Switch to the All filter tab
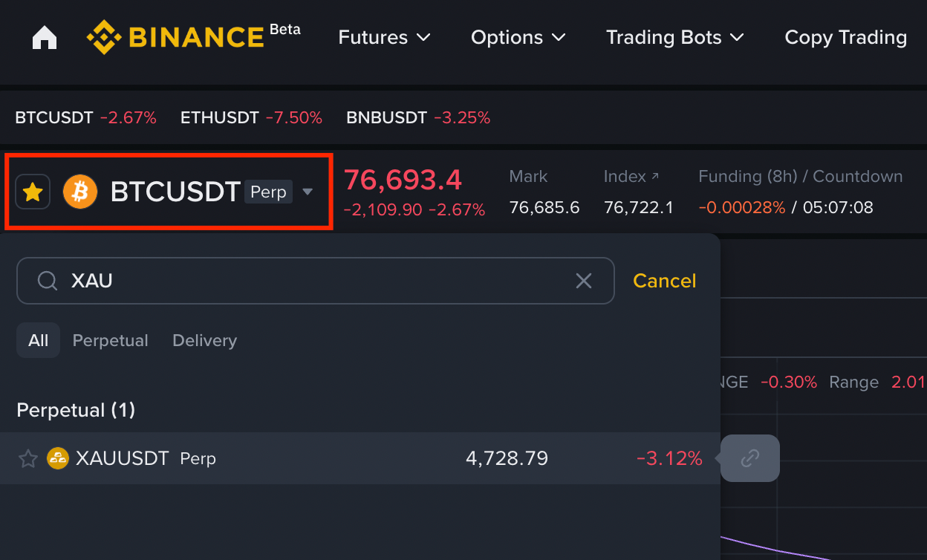 click(x=38, y=340)
